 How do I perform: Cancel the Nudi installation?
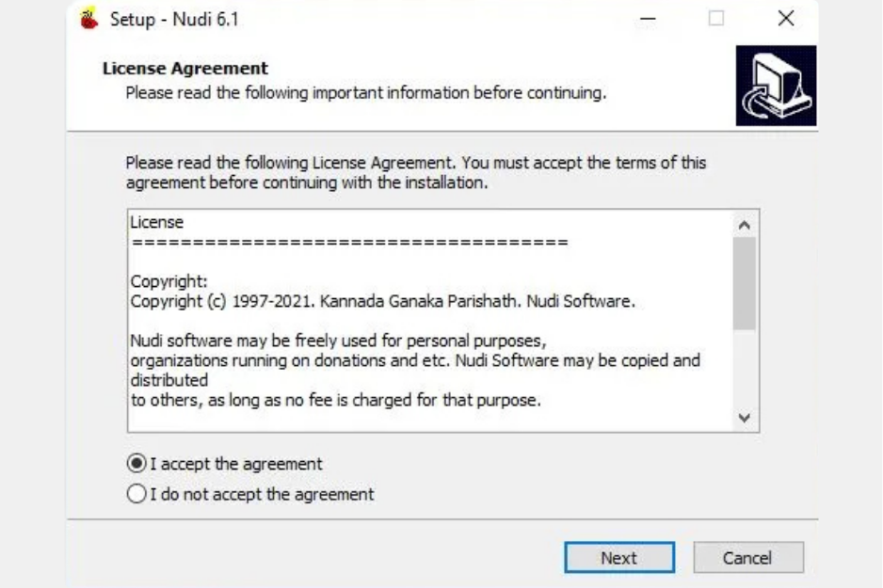click(x=748, y=558)
